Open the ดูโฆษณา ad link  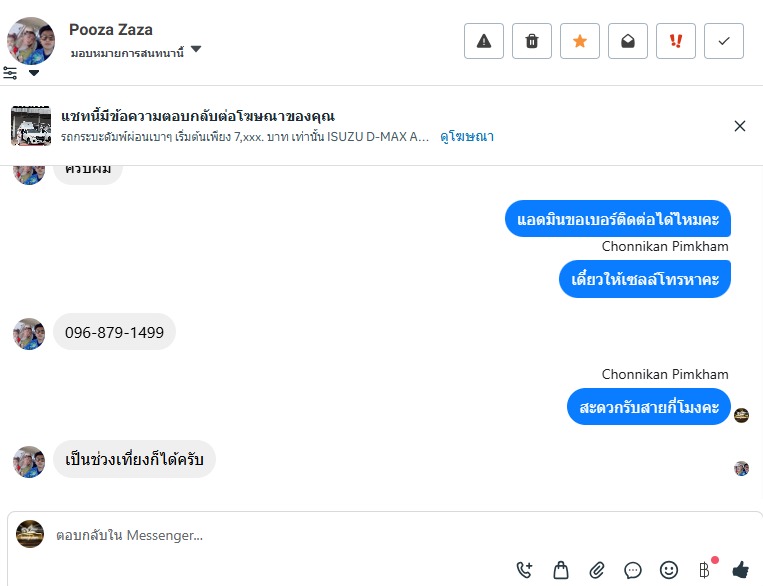[x=467, y=136]
